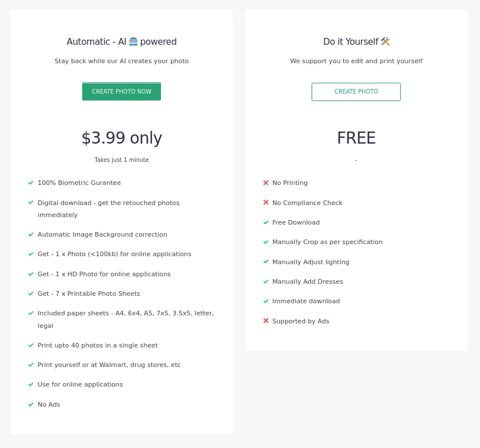Click the checkmark beside Manually Add Dresses
480x448 pixels.
click(266, 281)
